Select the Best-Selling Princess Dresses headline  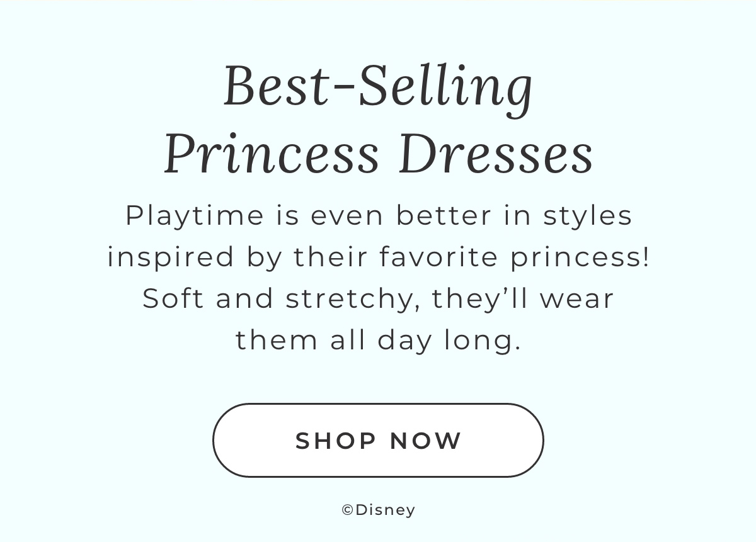[378, 120]
